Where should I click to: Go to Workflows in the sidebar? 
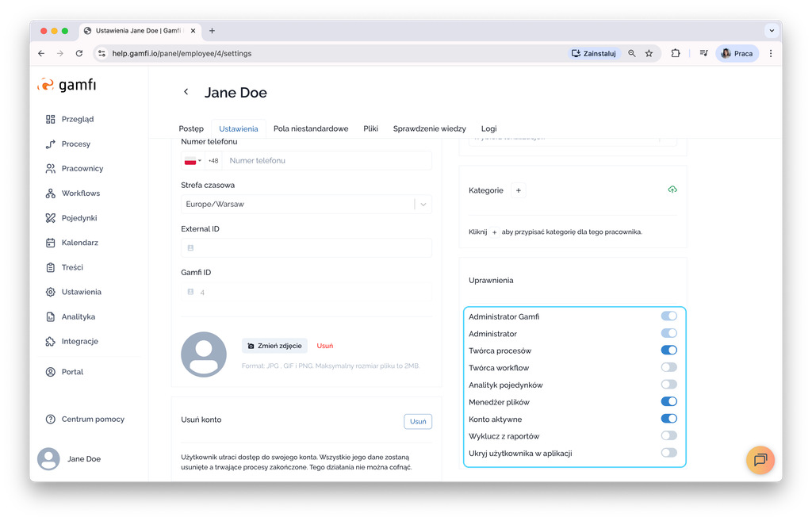80,193
